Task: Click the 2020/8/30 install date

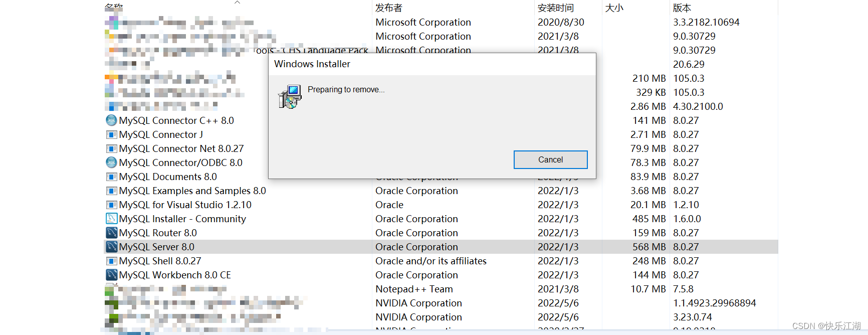Action: (561, 22)
